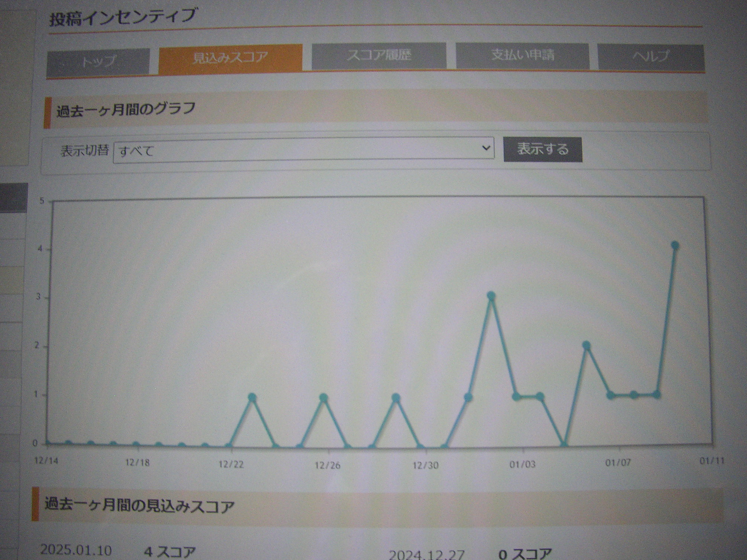Click the first value-1 peak near 12/23
The height and width of the screenshot is (560, 747).
click(x=252, y=398)
